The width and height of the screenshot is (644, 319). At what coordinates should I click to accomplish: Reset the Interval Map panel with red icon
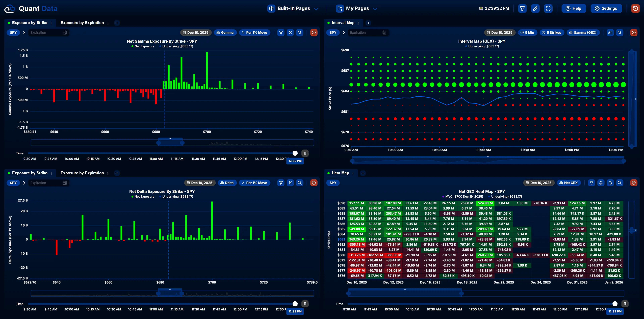click(633, 33)
